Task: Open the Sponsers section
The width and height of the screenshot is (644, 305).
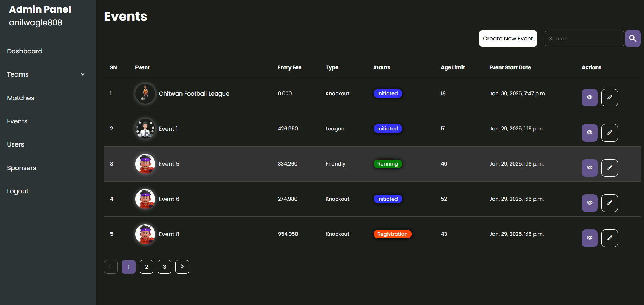Action: (21, 168)
